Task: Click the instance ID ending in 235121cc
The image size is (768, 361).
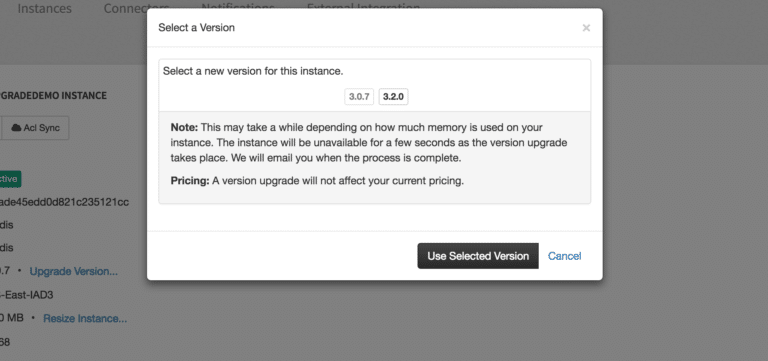Action: [x=64, y=202]
